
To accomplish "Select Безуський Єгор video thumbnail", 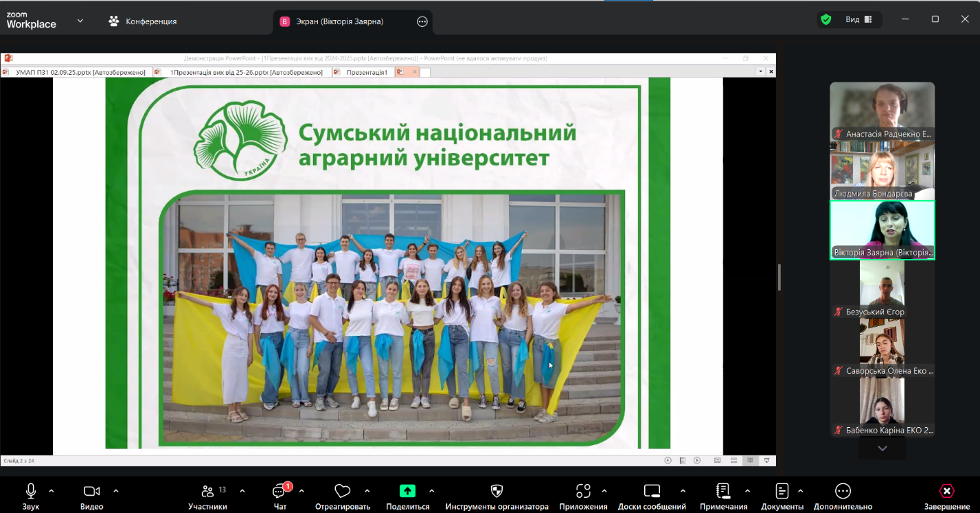I will pyautogui.click(x=882, y=289).
